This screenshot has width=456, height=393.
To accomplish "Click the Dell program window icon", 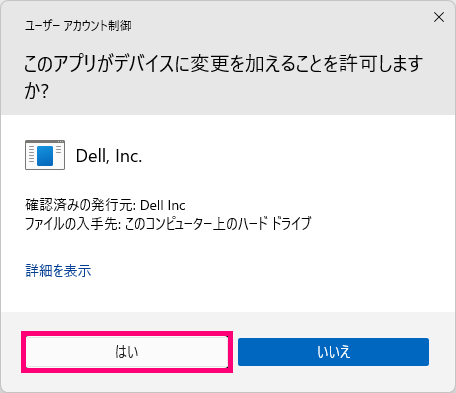I will click(x=45, y=155).
